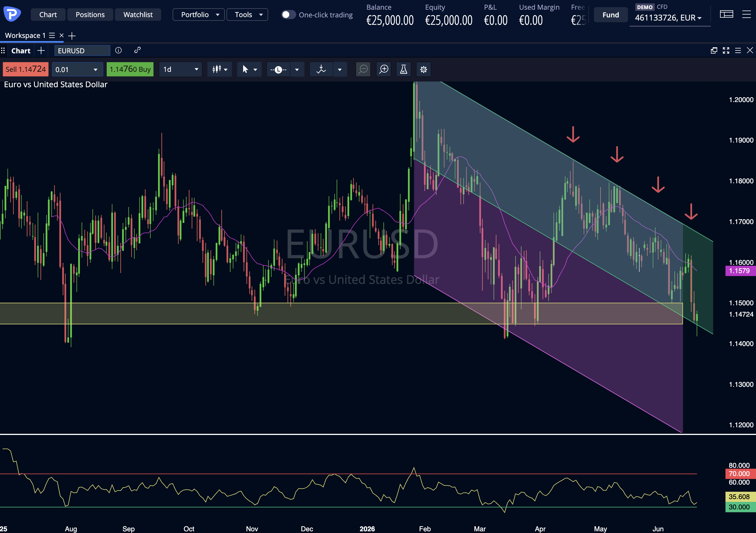Open chart settings with the gear icon
This screenshot has width=756, height=533.
pyautogui.click(x=423, y=70)
